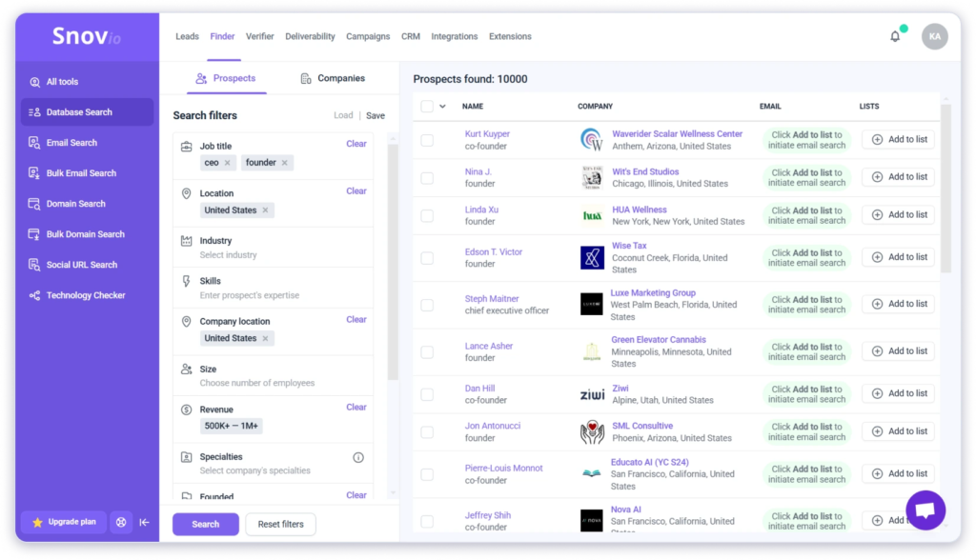The height and width of the screenshot is (560, 976).
Task: Remove the 'ceo' job title tag
Action: coord(228,163)
